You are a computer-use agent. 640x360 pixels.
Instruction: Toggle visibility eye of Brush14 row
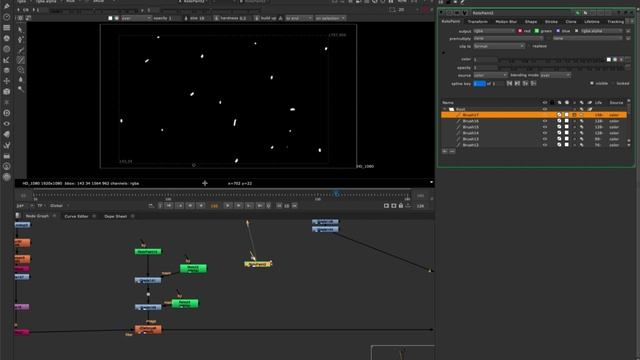(544, 133)
